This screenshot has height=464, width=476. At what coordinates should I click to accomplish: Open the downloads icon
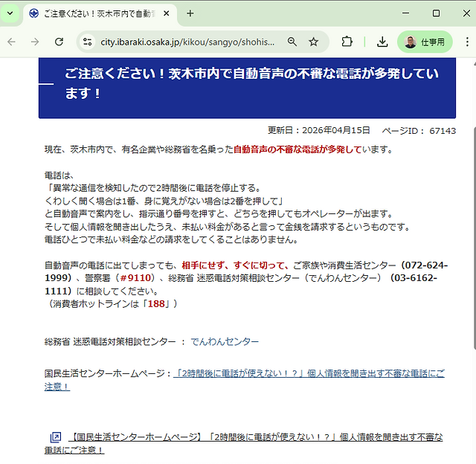click(x=382, y=42)
